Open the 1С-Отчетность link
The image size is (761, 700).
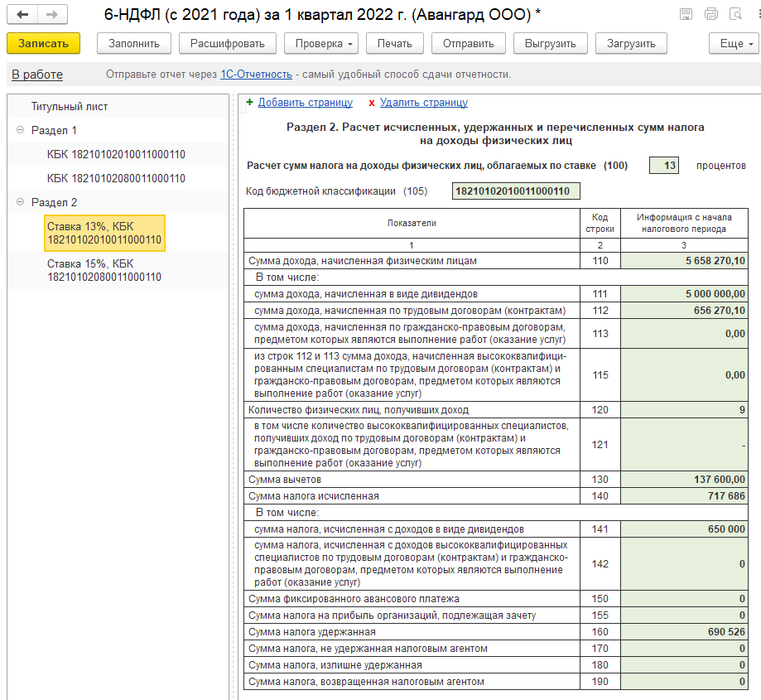click(256, 75)
